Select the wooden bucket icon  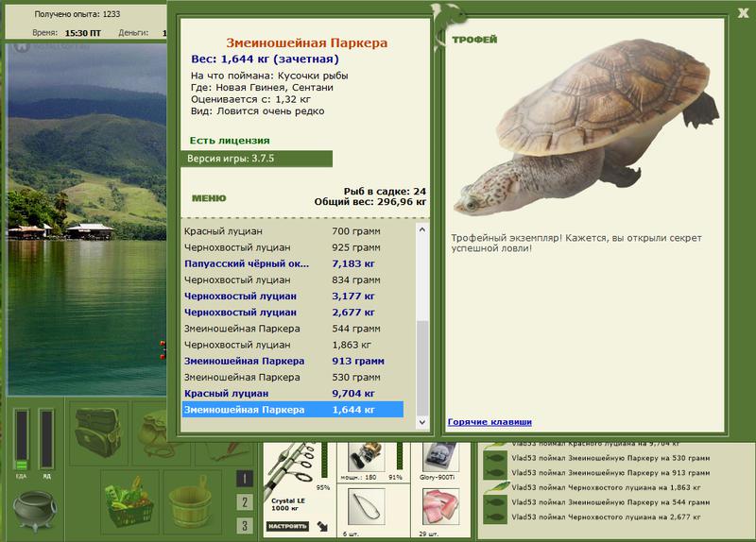pos(191,503)
